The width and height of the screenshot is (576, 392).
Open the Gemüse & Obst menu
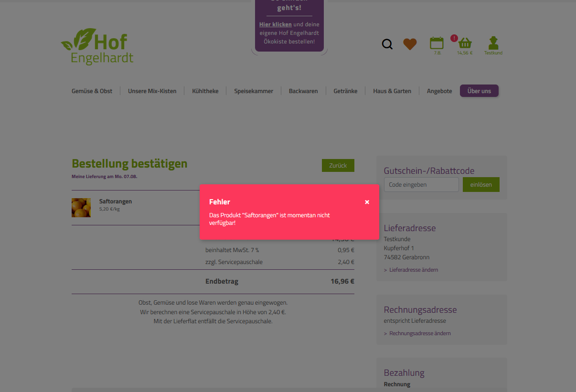[x=92, y=91]
